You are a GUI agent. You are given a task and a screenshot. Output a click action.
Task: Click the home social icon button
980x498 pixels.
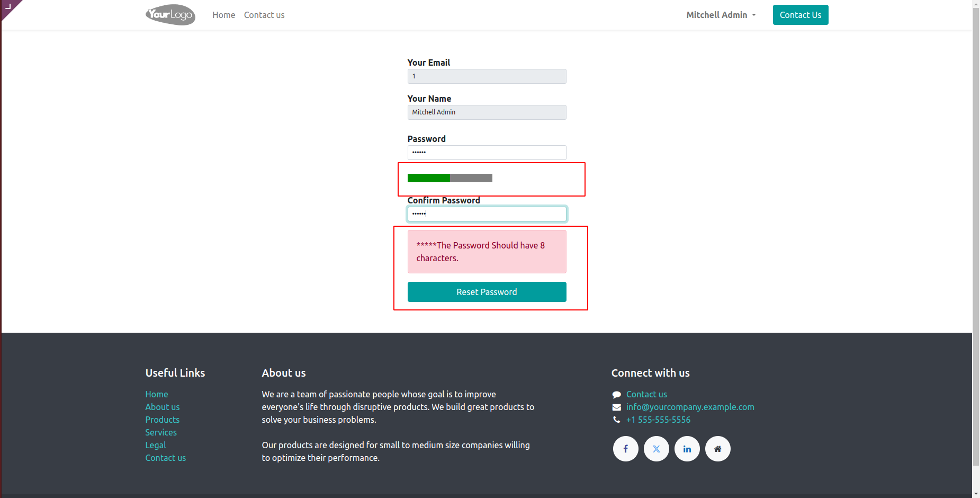(717, 449)
